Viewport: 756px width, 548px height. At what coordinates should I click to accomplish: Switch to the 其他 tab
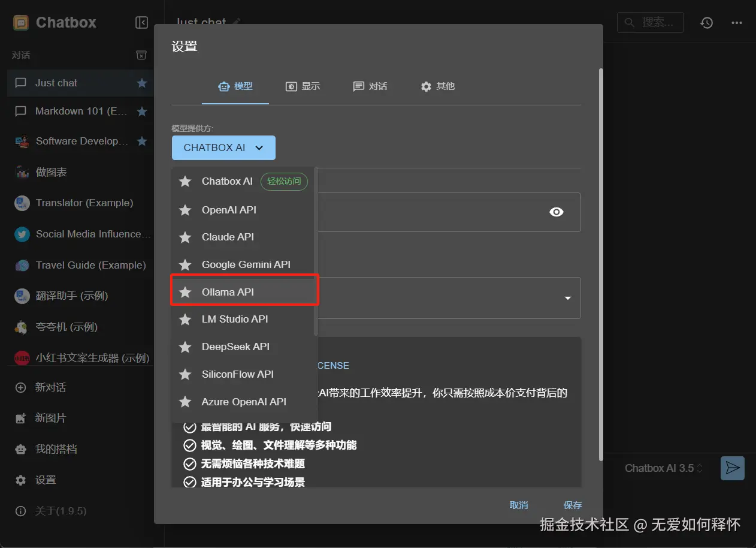click(438, 86)
